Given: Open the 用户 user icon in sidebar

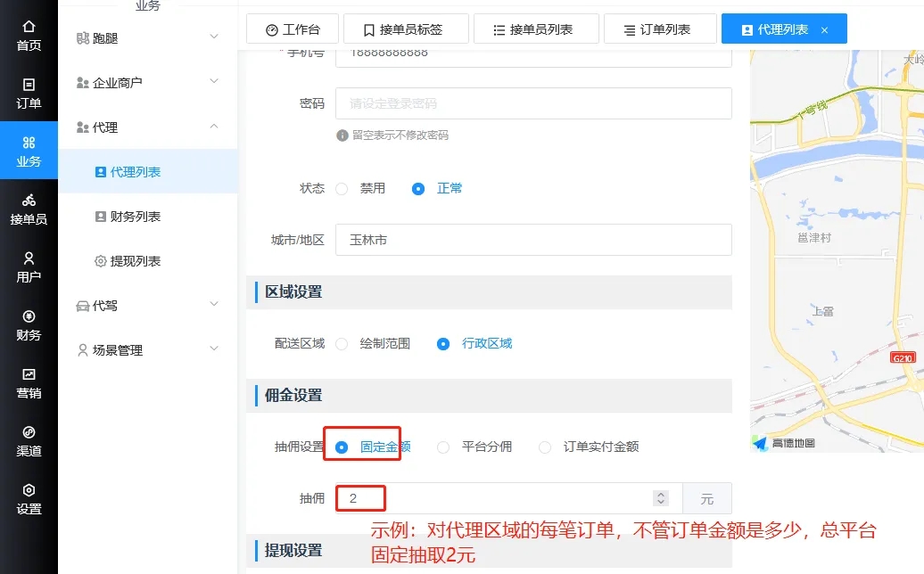Looking at the screenshot, I should (29, 258).
